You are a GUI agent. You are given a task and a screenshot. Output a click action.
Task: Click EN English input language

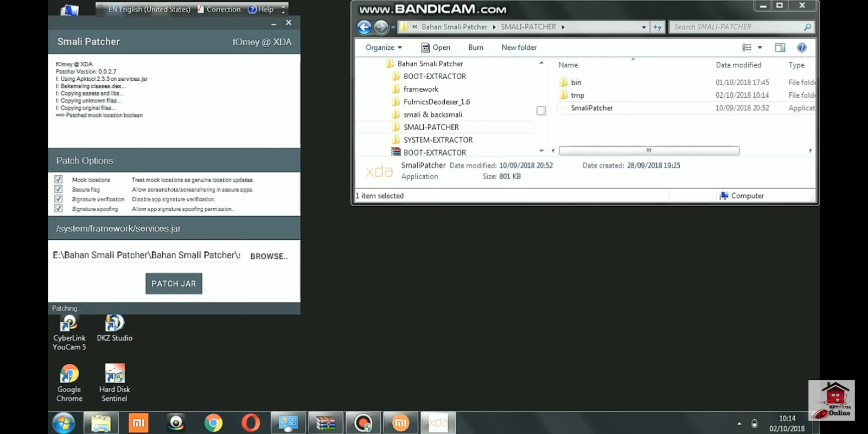(x=149, y=9)
